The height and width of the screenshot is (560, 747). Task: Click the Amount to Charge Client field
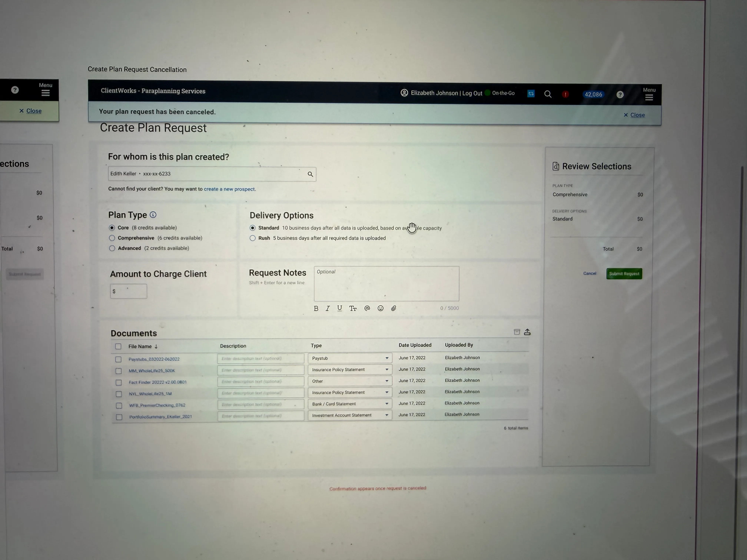tap(128, 291)
